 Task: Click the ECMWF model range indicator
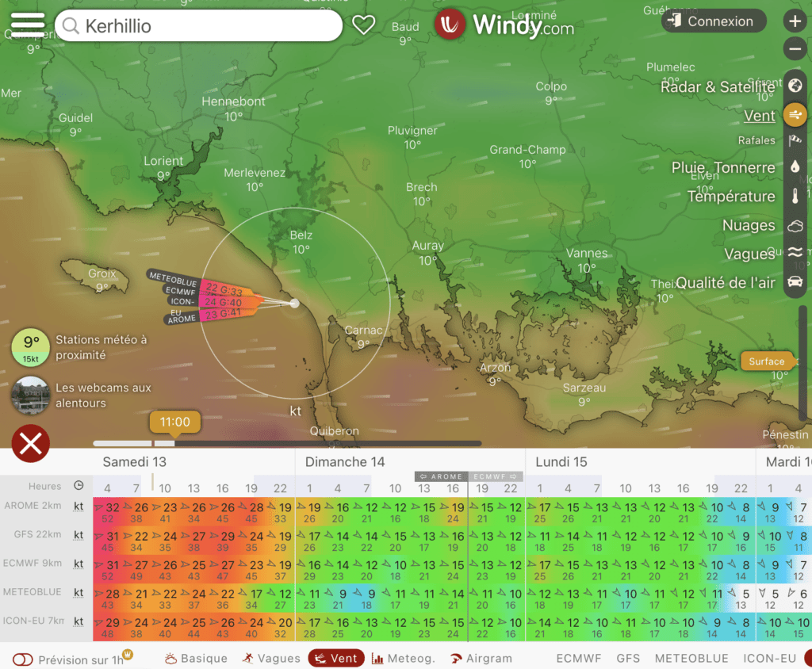(496, 476)
